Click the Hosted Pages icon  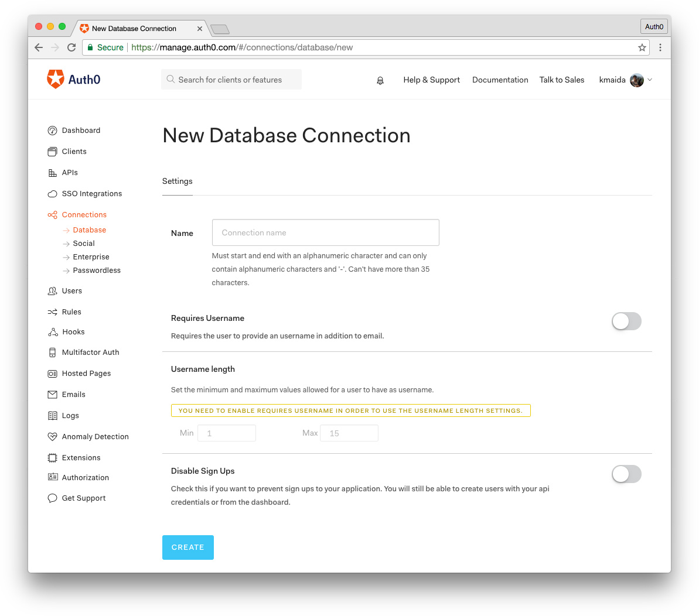[52, 373]
